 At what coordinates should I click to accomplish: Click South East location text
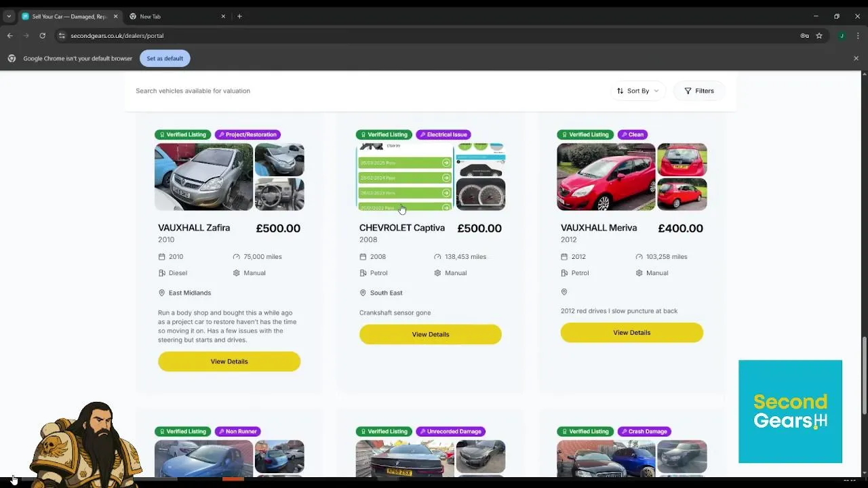click(x=387, y=293)
